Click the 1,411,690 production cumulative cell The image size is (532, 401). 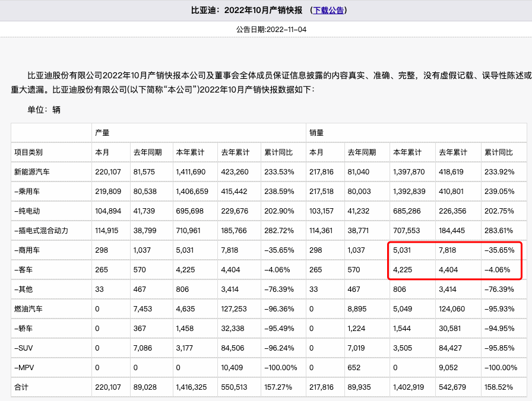(x=191, y=172)
